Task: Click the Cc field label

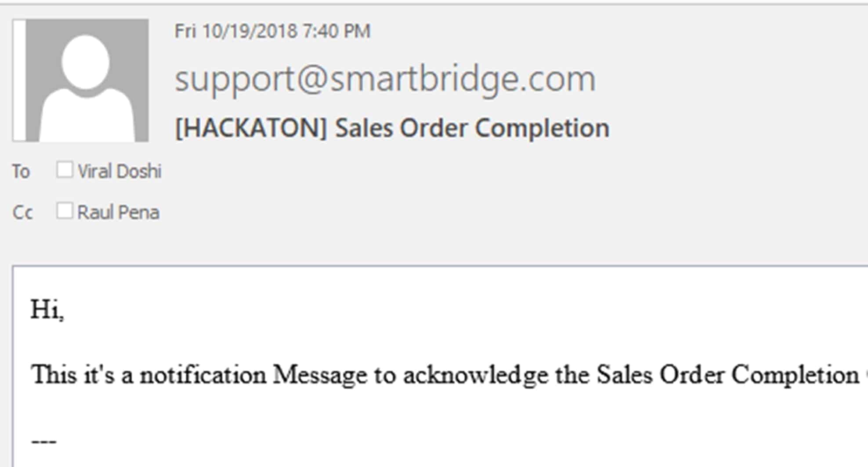Action: pos(22,213)
